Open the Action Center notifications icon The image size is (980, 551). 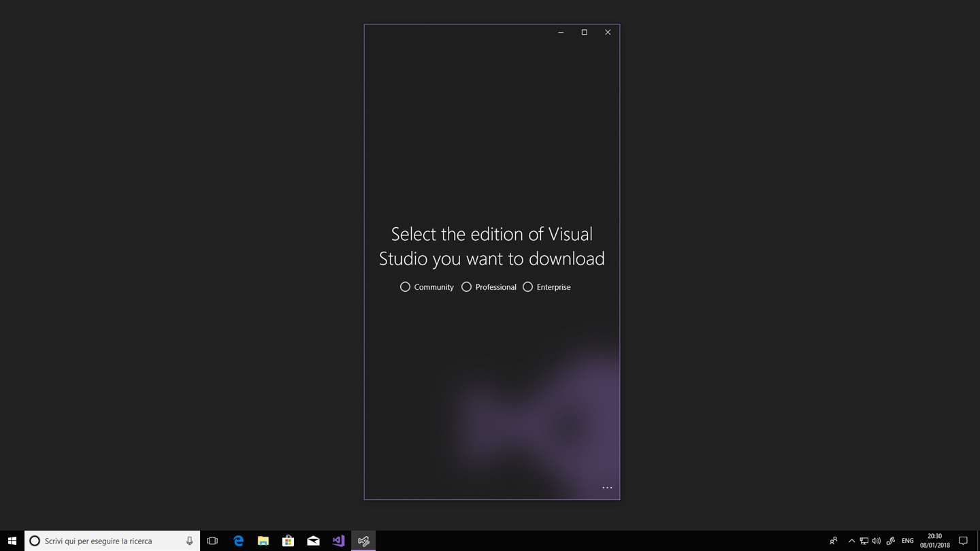[x=963, y=541]
